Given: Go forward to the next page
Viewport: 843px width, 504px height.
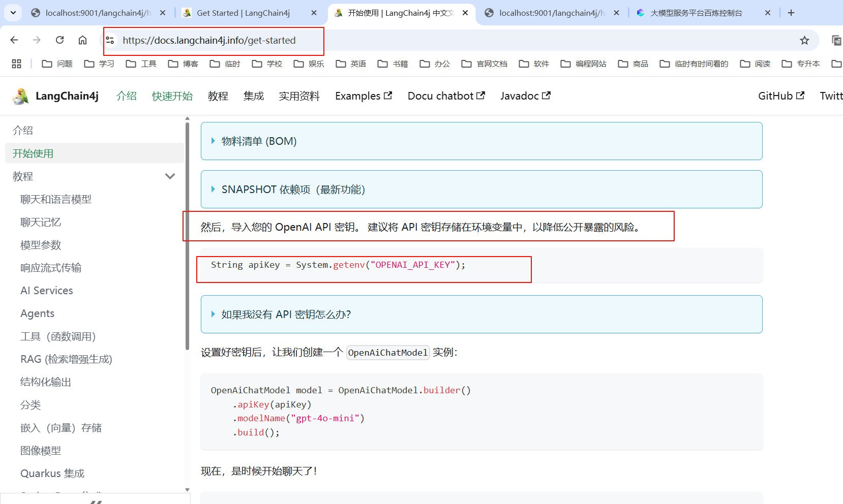Looking at the screenshot, I should click(37, 40).
